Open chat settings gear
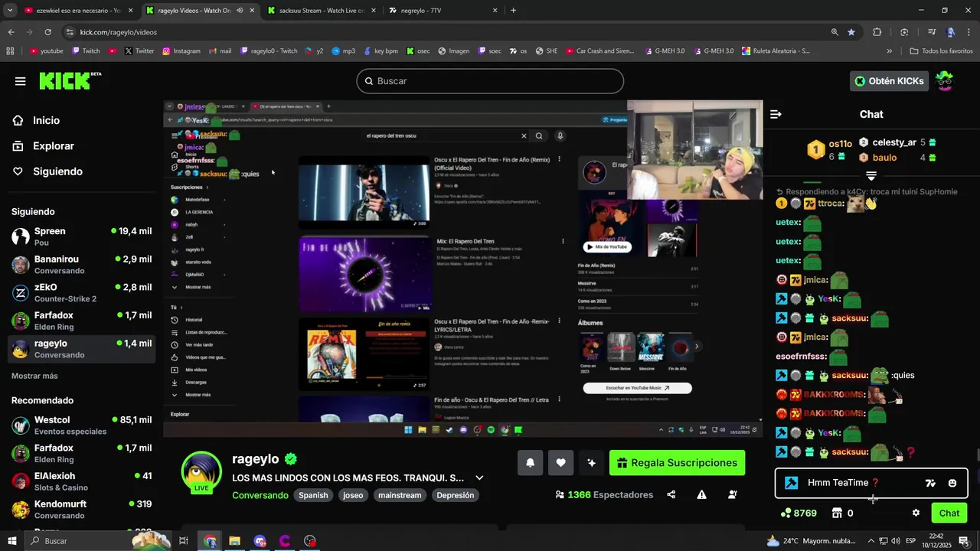Screen dimensions: 980x551 coord(916,513)
